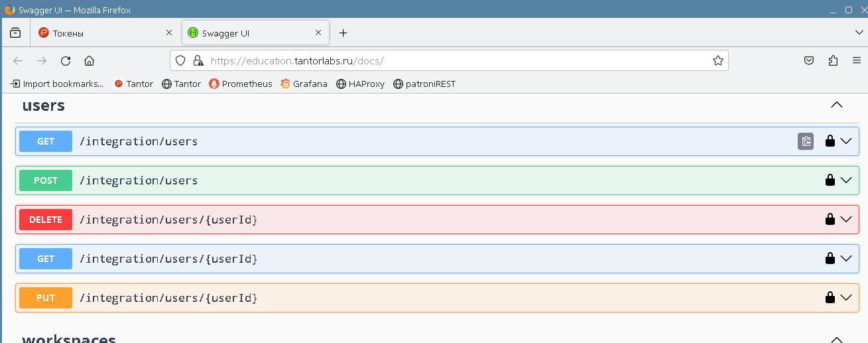
Task: Reload the current page
Action: 66,61
